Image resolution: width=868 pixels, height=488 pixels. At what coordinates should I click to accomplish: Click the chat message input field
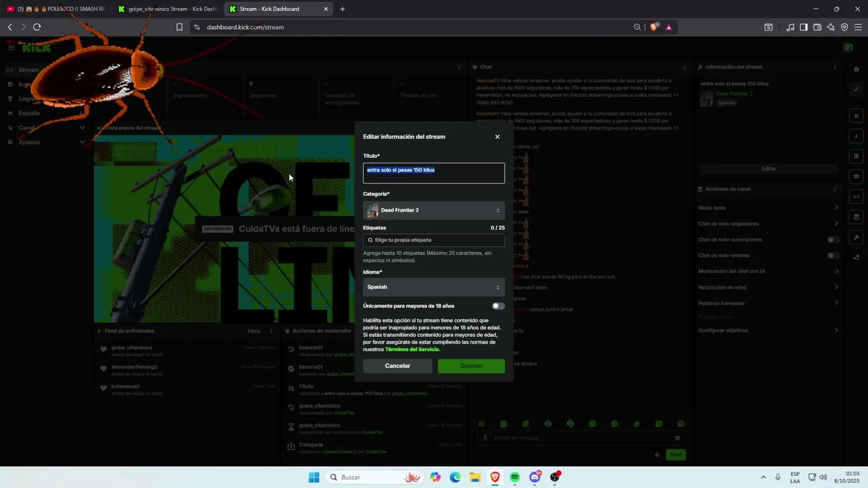(582, 438)
